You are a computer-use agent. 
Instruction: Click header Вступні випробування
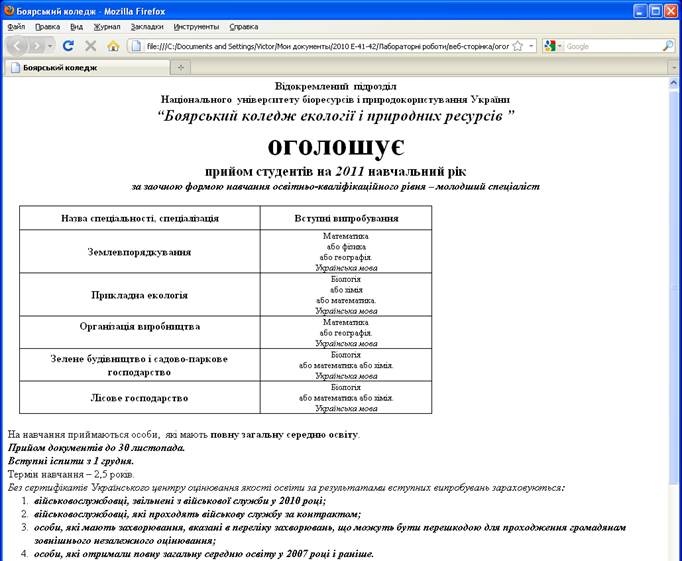tap(346, 218)
